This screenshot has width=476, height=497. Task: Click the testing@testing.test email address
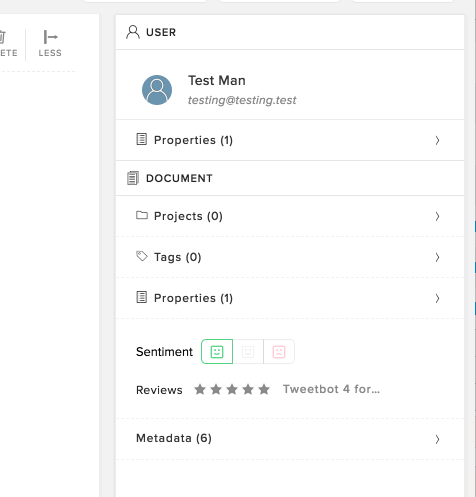click(x=242, y=100)
